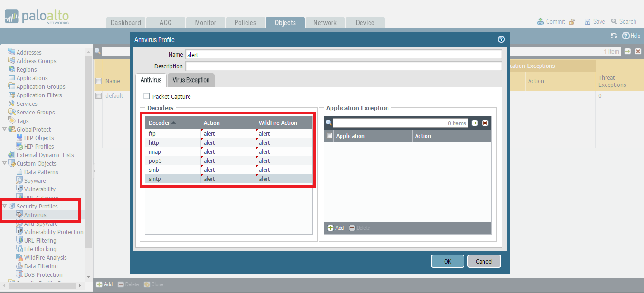Open the ACC tab
Image resolution: width=644 pixels, height=293 pixels.
tap(166, 22)
